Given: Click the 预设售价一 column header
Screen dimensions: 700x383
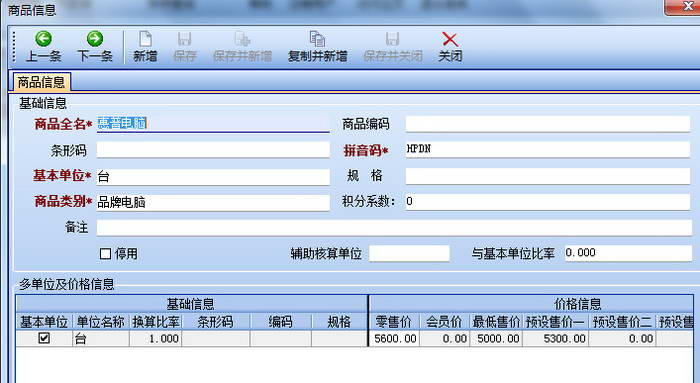Looking at the screenshot, I should pyautogui.click(x=555, y=322).
